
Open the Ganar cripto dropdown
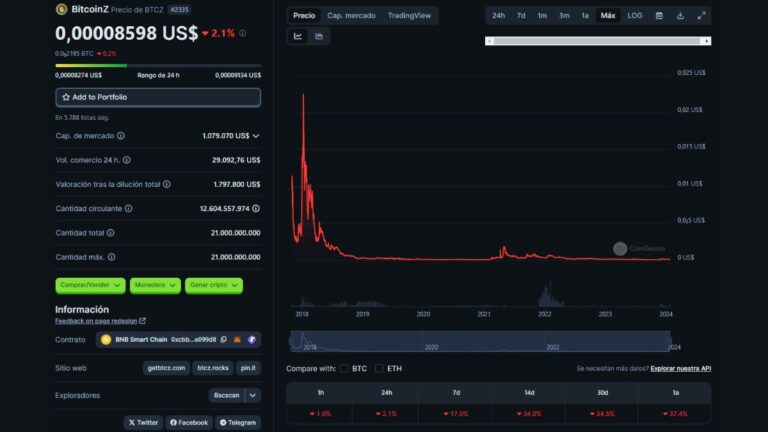214,285
